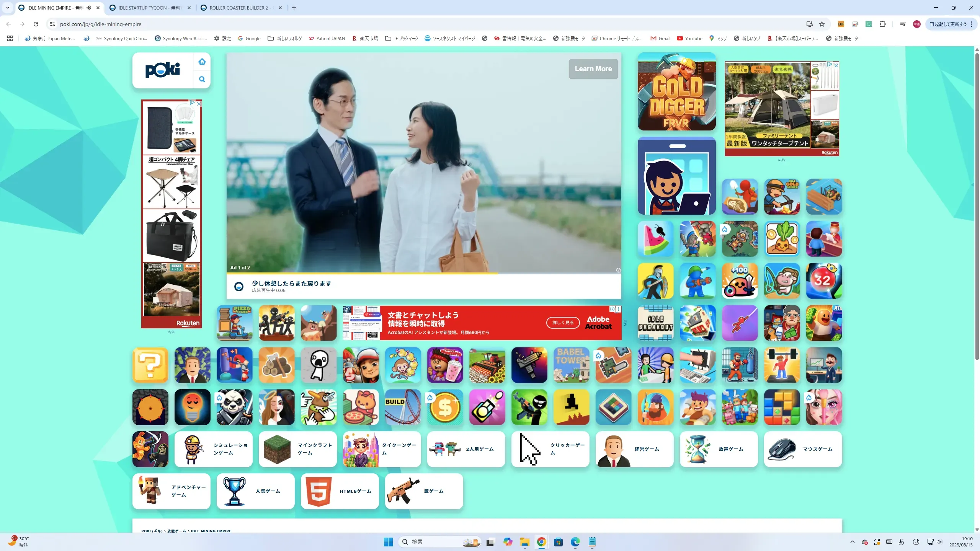This screenshot has height=551, width=980.
Task: Open the Babel Tower game icon
Action: click(571, 365)
